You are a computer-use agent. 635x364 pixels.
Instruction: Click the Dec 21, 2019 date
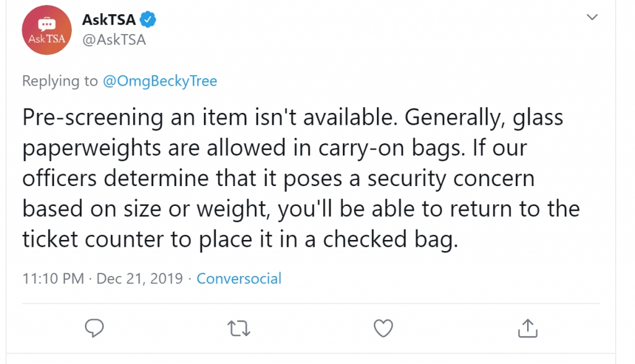click(x=140, y=278)
